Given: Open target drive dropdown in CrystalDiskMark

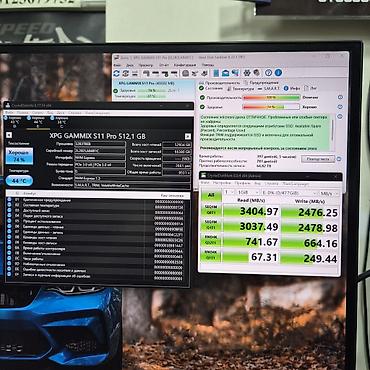Looking at the screenshot, I should (289, 193).
